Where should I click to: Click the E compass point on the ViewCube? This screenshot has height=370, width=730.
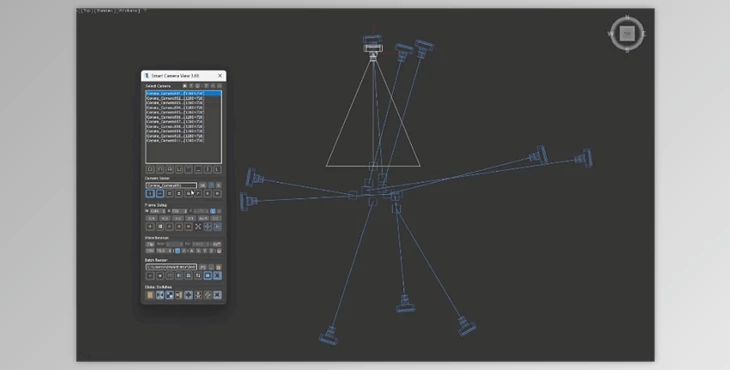click(644, 34)
